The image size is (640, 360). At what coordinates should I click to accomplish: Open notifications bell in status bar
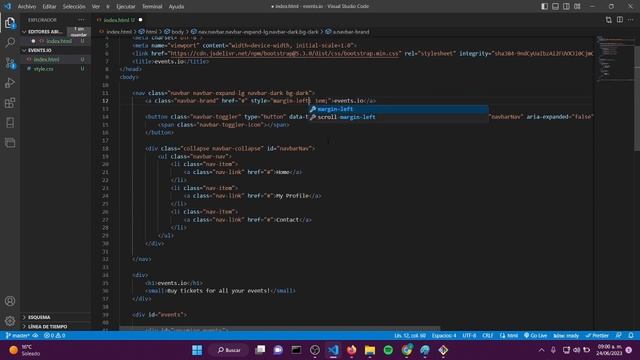click(631, 336)
